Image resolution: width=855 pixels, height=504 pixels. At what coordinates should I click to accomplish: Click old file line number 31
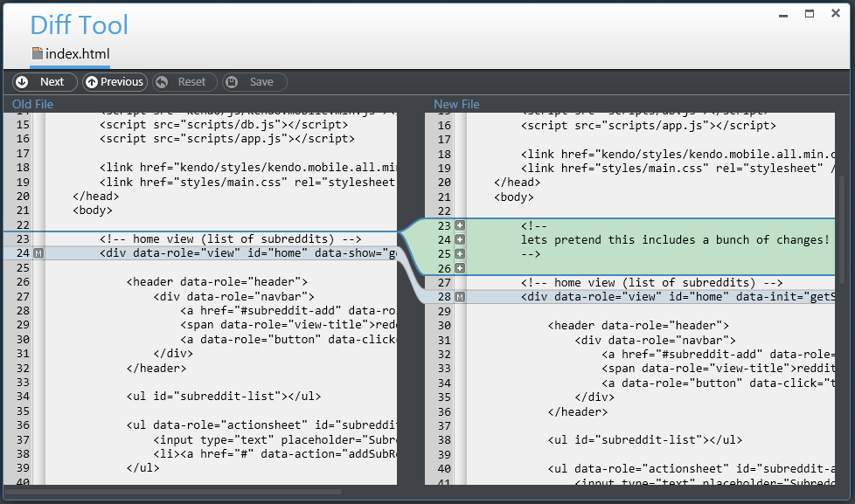click(x=23, y=354)
